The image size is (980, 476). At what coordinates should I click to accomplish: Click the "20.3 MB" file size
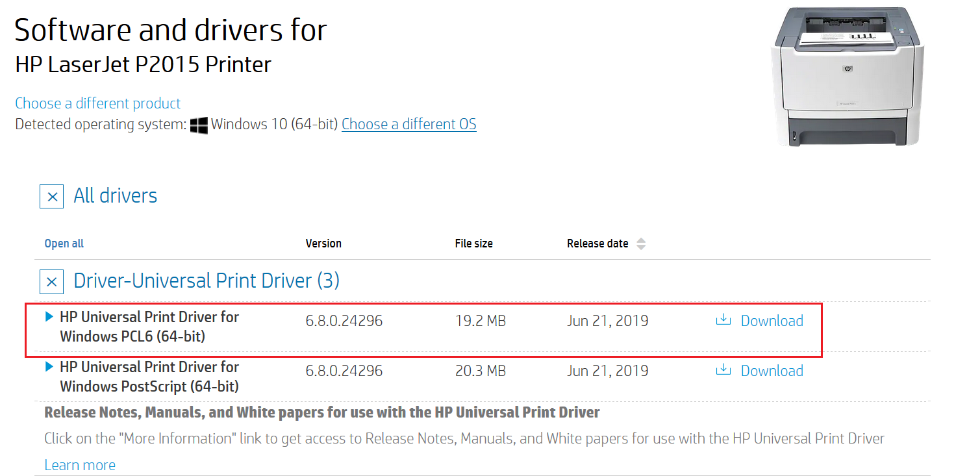click(480, 371)
